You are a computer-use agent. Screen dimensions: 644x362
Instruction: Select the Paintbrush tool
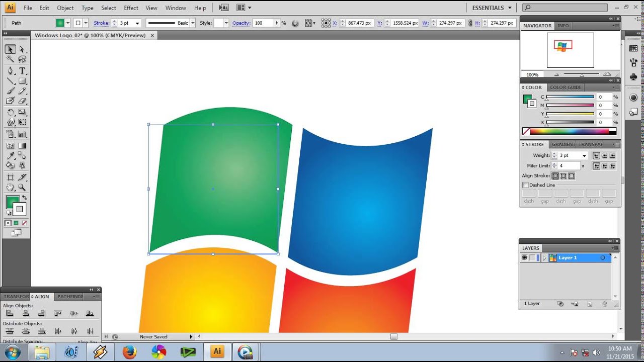coord(10,91)
